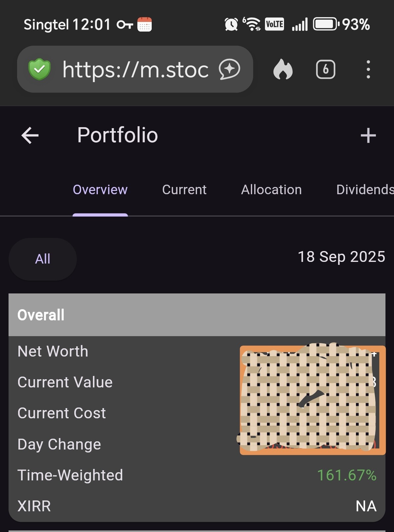Pick a date via 18 Sep 2025
The image size is (394, 532).
pyautogui.click(x=341, y=257)
